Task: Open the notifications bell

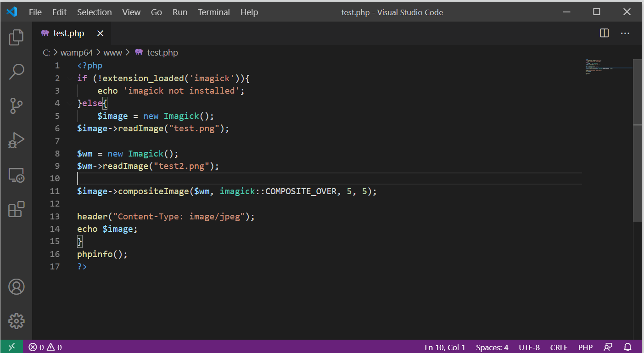Action: 628,347
